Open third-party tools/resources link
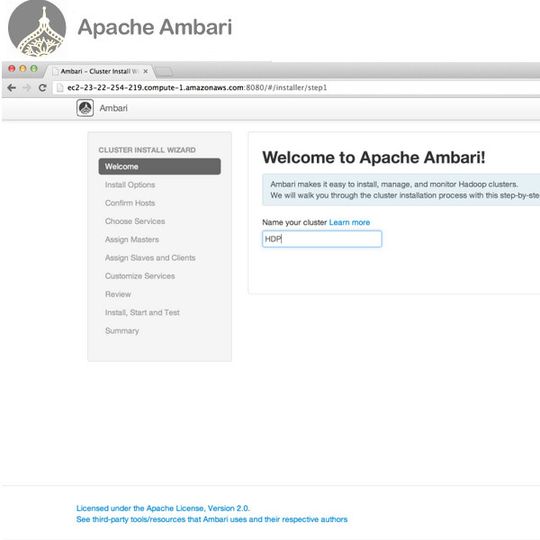The height and width of the screenshot is (540, 540). point(212,519)
